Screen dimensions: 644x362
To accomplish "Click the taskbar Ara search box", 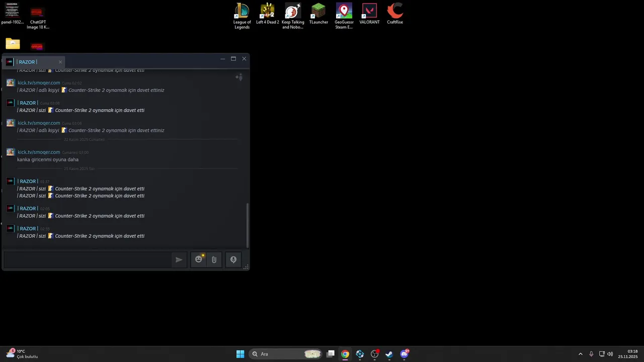I will [286, 354].
